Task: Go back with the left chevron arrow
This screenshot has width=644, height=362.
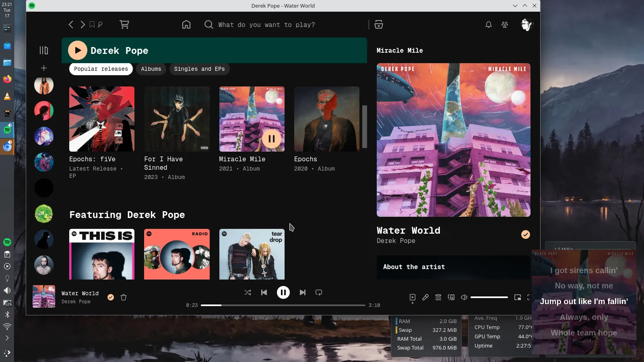Action: coord(71,25)
